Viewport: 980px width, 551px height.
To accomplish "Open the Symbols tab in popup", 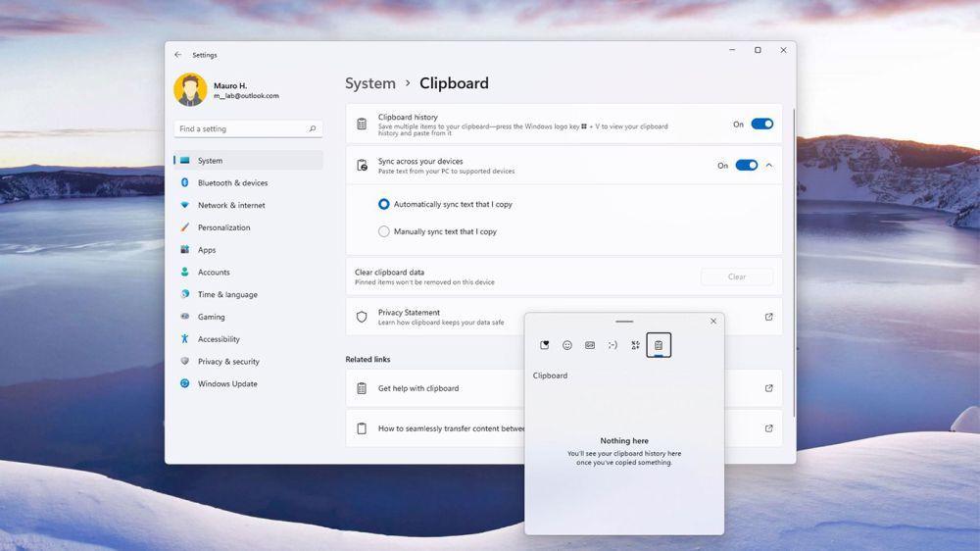I will point(636,345).
